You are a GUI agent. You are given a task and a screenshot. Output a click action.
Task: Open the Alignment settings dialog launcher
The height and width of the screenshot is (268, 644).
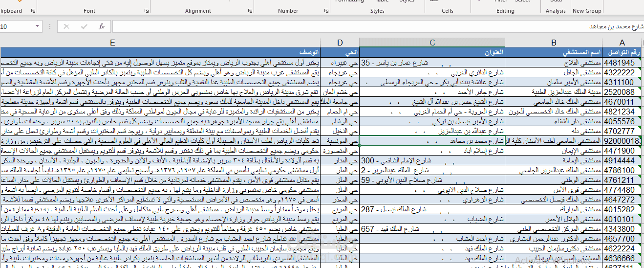[250, 11]
